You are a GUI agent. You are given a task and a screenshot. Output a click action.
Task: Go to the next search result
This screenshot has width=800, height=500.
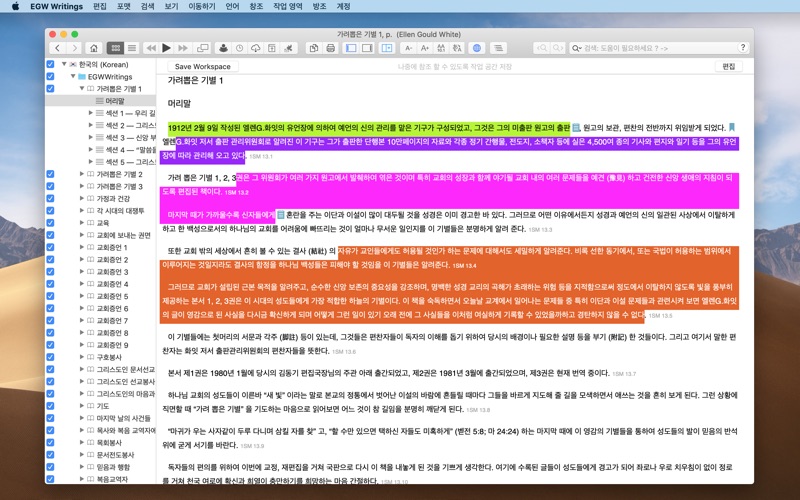(558, 48)
